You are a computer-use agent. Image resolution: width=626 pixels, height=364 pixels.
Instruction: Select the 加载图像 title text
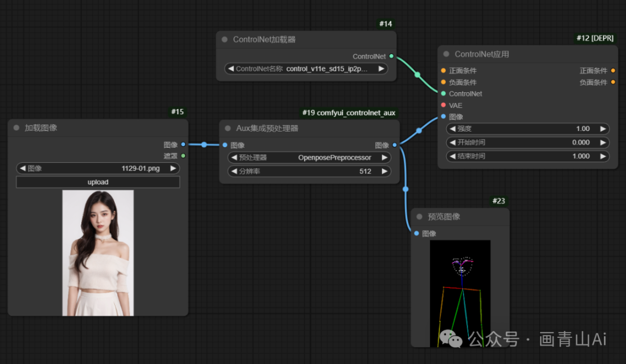coord(41,128)
